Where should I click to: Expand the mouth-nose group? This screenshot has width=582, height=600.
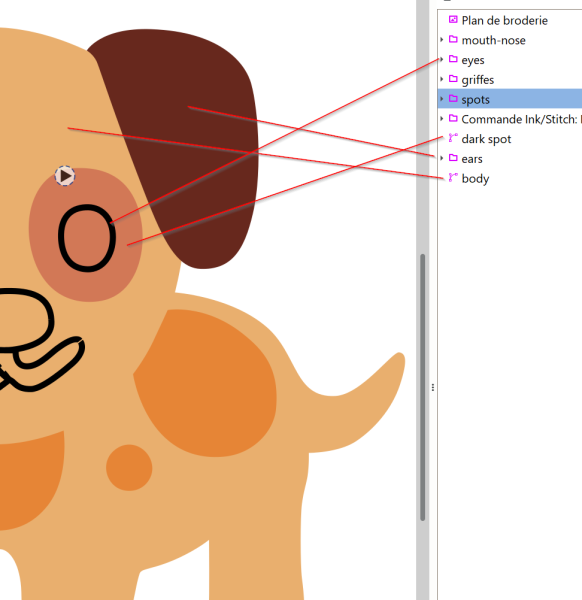442,40
